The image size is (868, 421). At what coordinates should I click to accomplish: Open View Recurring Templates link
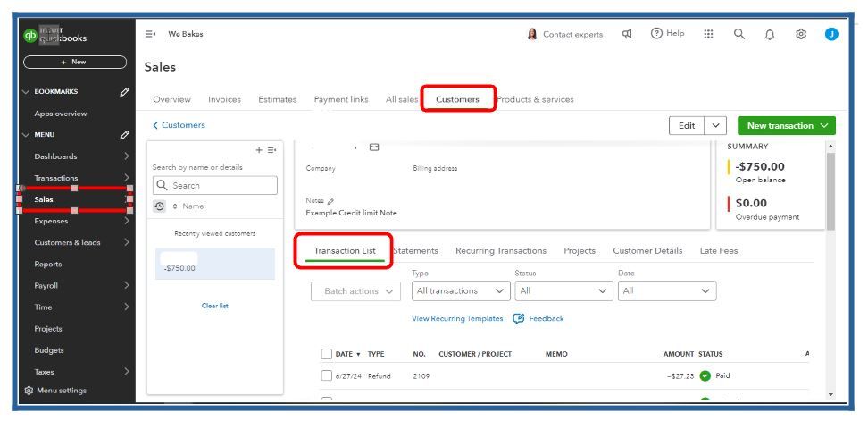457,318
